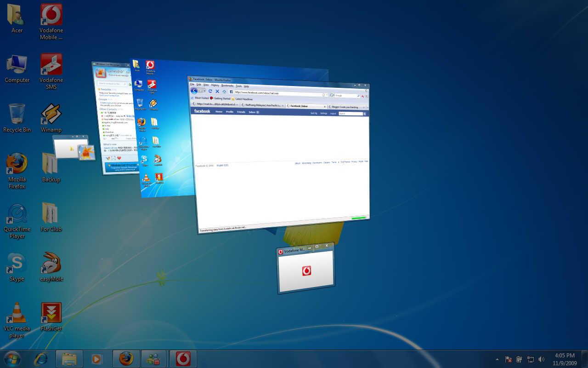The width and height of the screenshot is (588, 368).
Task: Click the Reload page icon in Firefox
Action: 210,92
